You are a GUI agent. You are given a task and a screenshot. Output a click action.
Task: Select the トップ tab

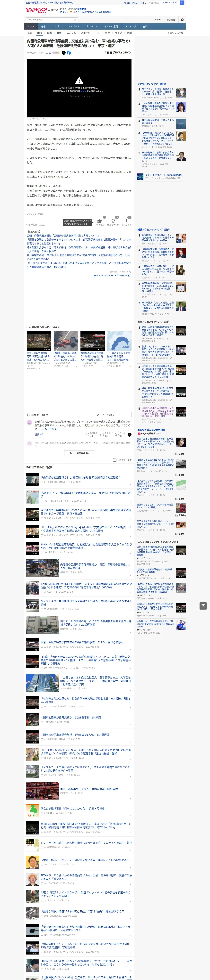[31, 27]
